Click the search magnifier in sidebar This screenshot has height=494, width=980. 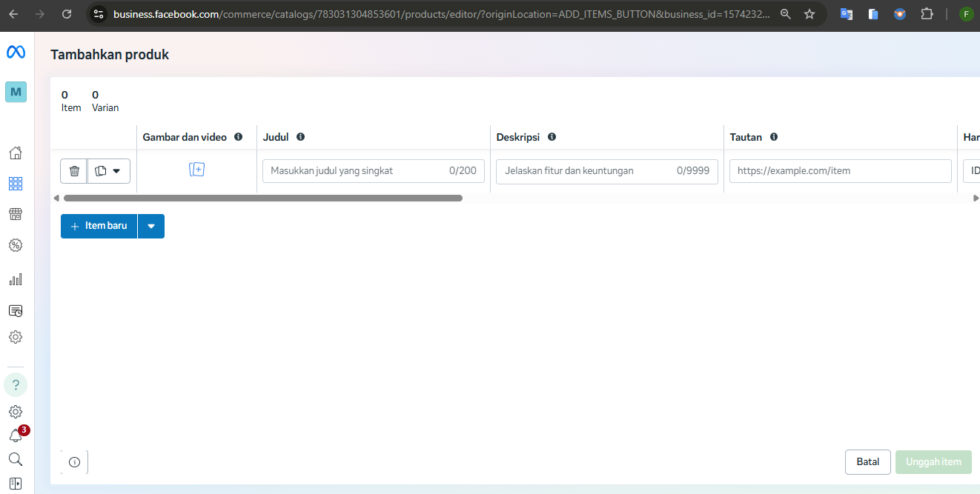16,459
